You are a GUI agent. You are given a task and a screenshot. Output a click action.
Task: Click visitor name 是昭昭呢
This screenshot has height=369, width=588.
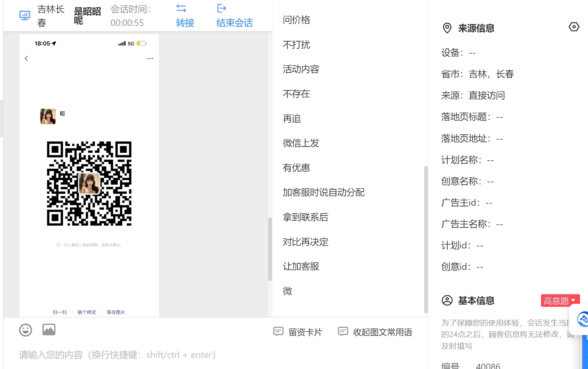point(87,16)
